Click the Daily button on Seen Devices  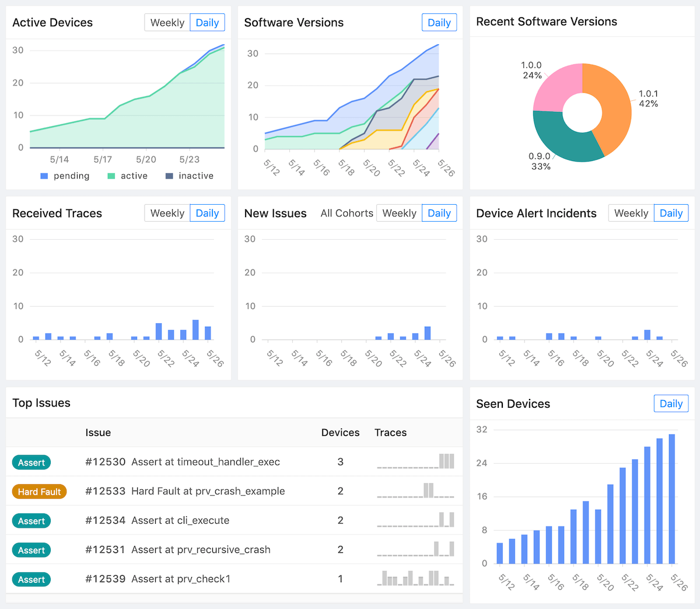tap(671, 404)
